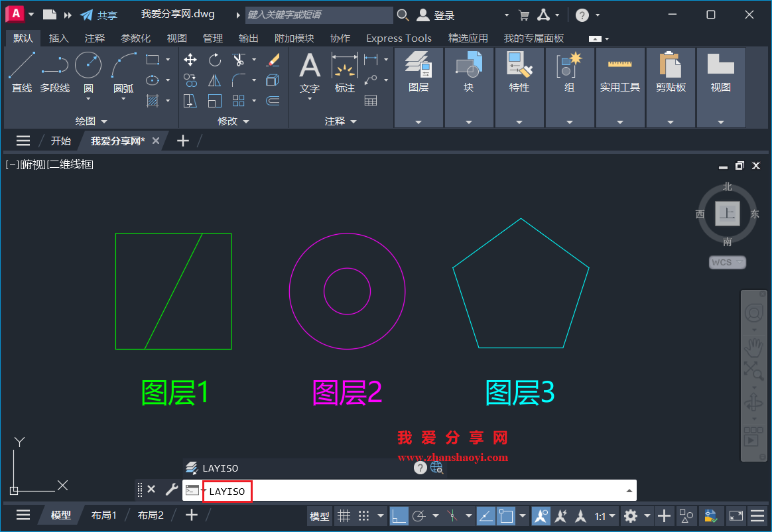Toggle the grid display in the status bar
The width and height of the screenshot is (772, 532).
click(x=344, y=515)
